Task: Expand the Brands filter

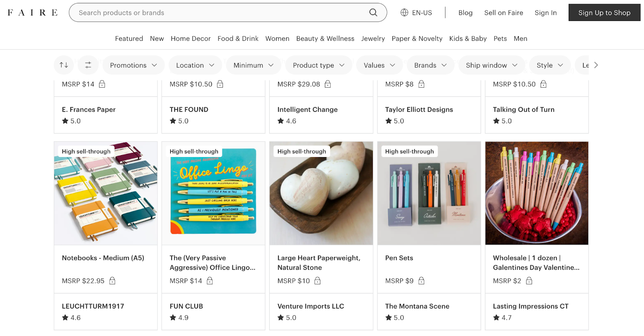Action: click(x=430, y=65)
